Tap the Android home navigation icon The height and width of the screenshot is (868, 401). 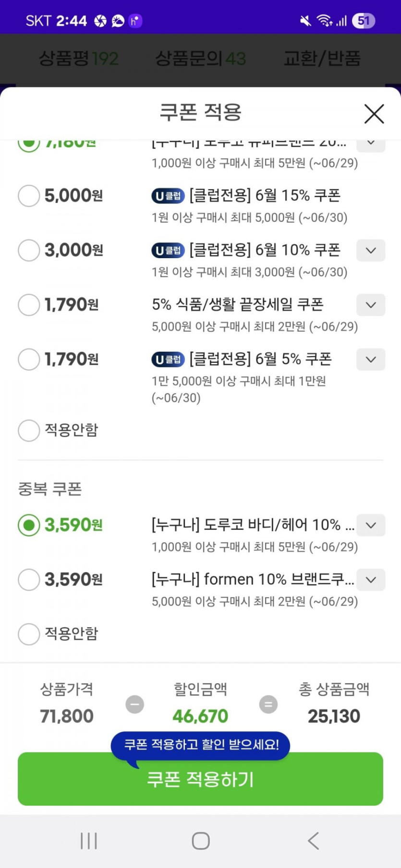(x=201, y=841)
